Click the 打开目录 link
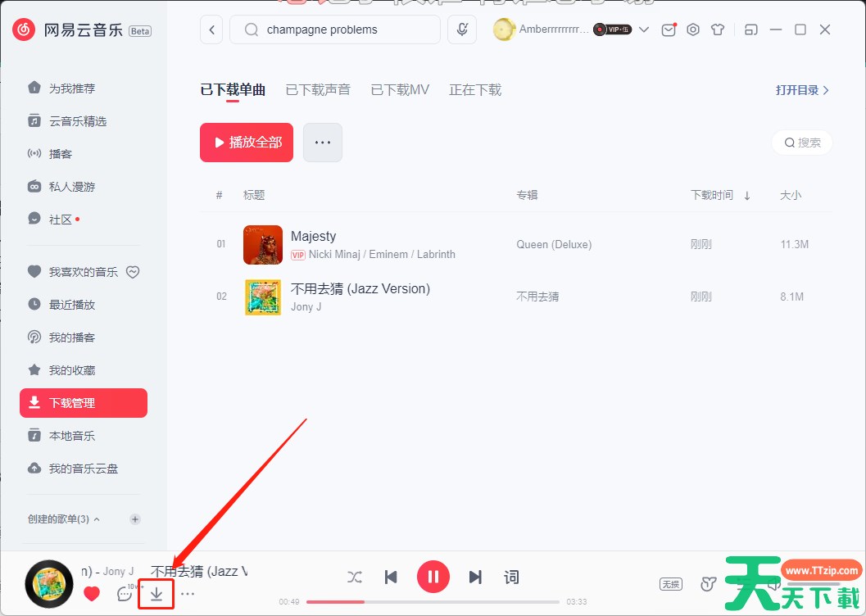The height and width of the screenshot is (616, 866). point(802,90)
